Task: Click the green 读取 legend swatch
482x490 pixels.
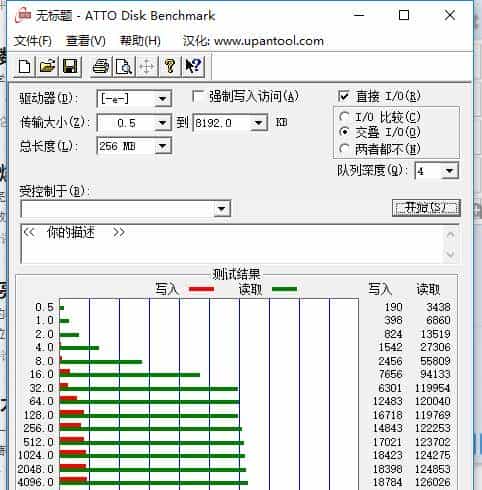Action: [x=284, y=289]
